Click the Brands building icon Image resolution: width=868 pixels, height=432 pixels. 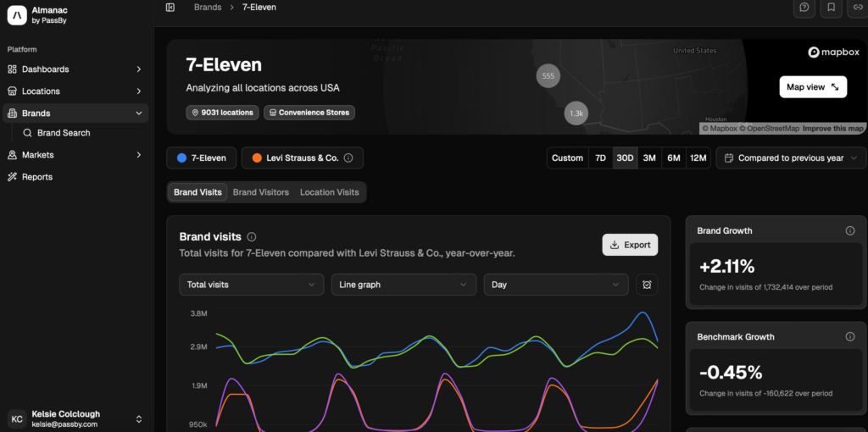pyautogui.click(x=12, y=114)
